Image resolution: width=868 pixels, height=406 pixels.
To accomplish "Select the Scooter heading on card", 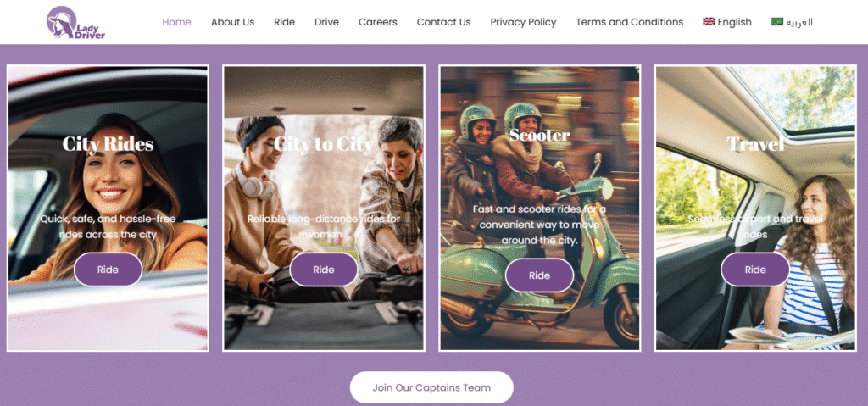I will pyautogui.click(x=540, y=135).
